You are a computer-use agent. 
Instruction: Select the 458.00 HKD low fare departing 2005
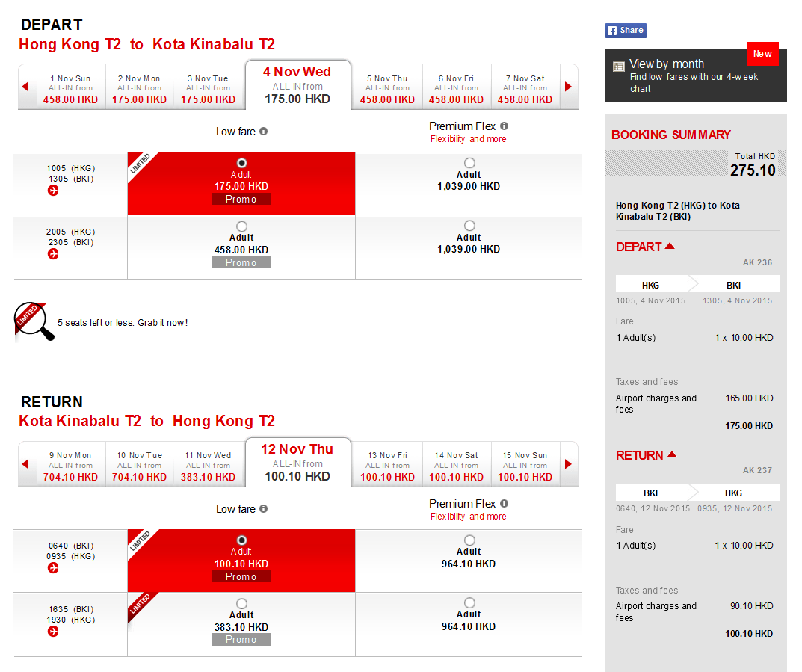241,226
